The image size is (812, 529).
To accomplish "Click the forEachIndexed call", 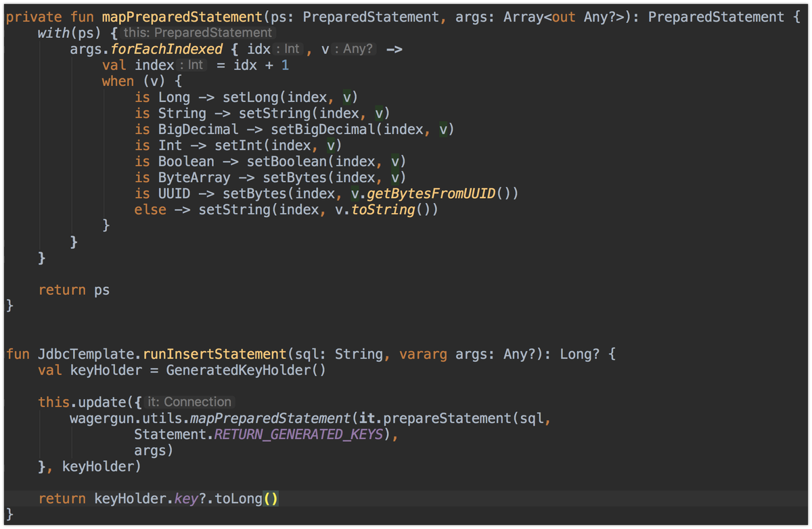I will point(166,49).
